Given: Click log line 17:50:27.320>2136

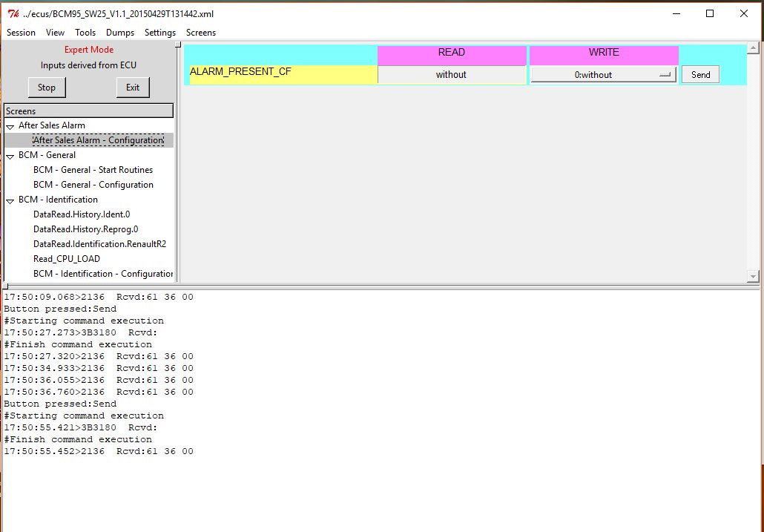Looking at the screenshot, I should point(99,357).
